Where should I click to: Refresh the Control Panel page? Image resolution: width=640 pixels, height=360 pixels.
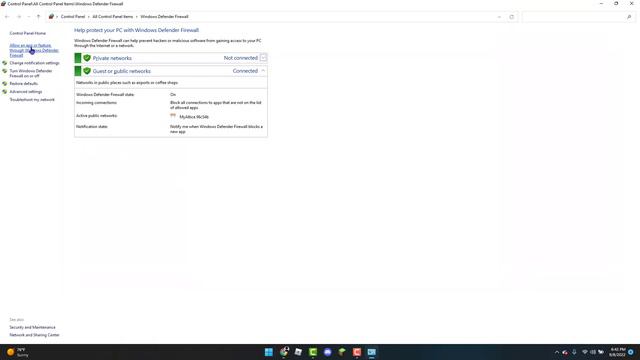pos(511,17)
